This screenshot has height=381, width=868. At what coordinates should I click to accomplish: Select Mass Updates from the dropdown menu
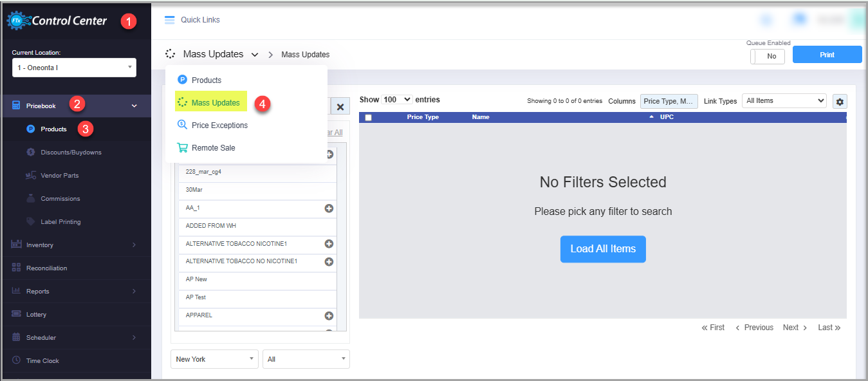(216, 103)
